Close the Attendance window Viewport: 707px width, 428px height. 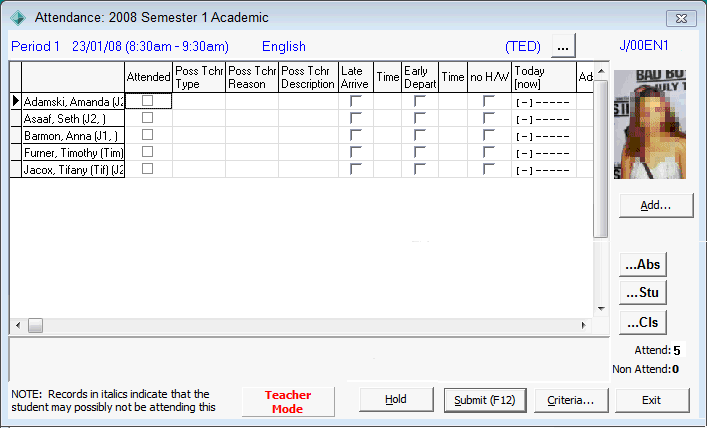[x=681, y=18]
